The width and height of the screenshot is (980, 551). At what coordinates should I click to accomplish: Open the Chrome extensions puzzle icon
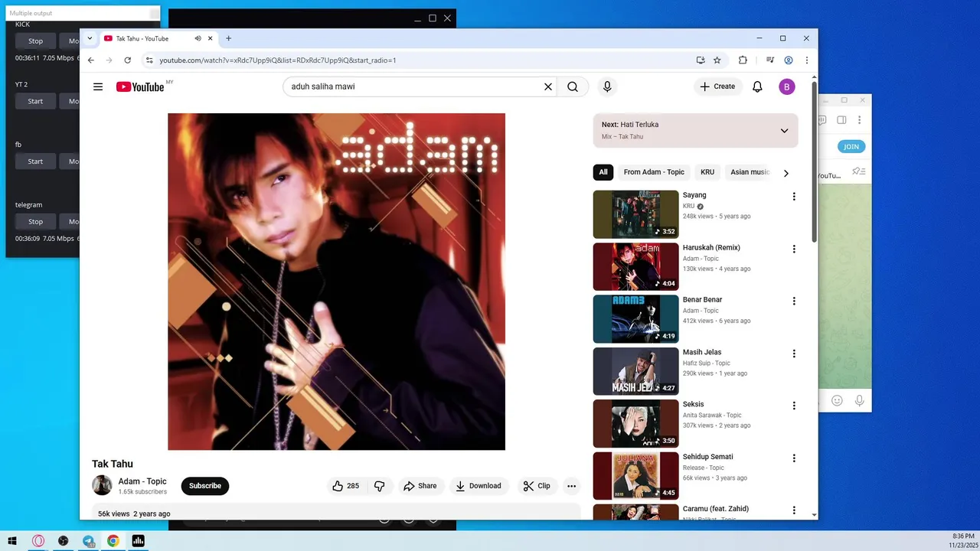743,60
